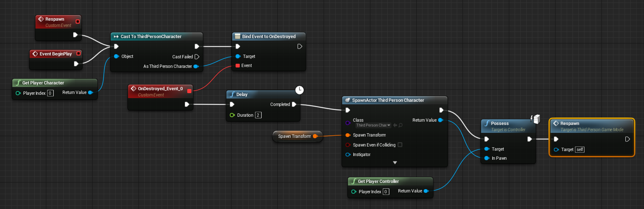This screenshot has width=644, height=209.
Task: Click Respawn function call exec output pin
Action: coord(627,139)
